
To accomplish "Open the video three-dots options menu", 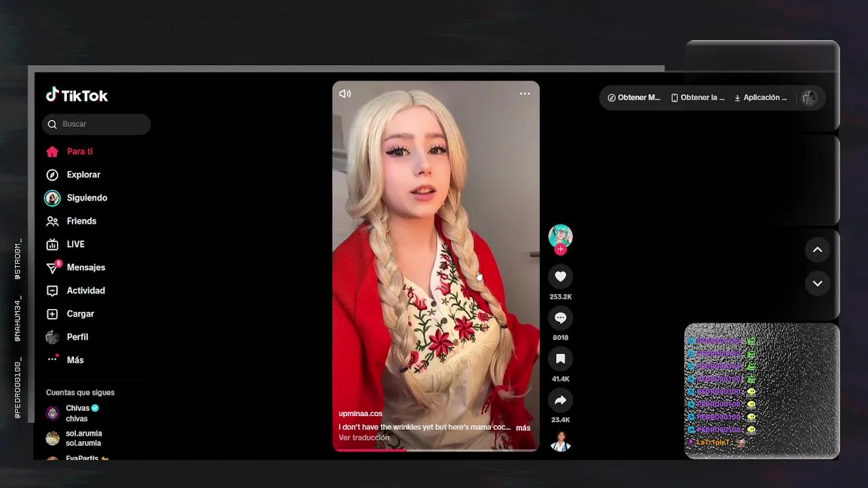I will (525, 94).
